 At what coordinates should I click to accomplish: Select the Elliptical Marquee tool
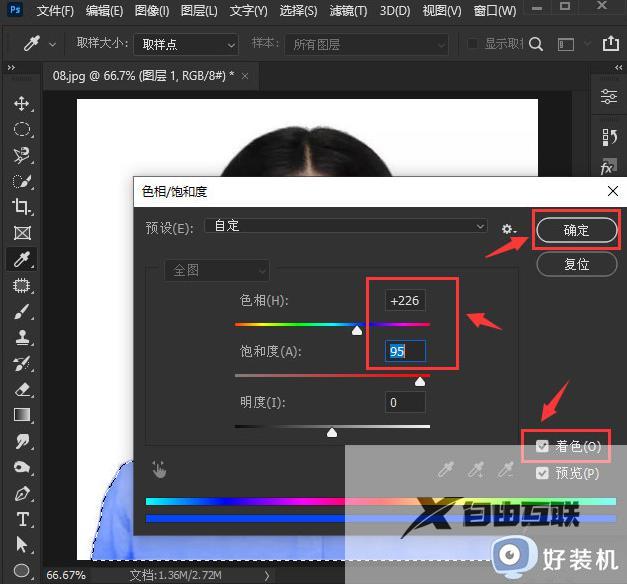coord(22,129)
